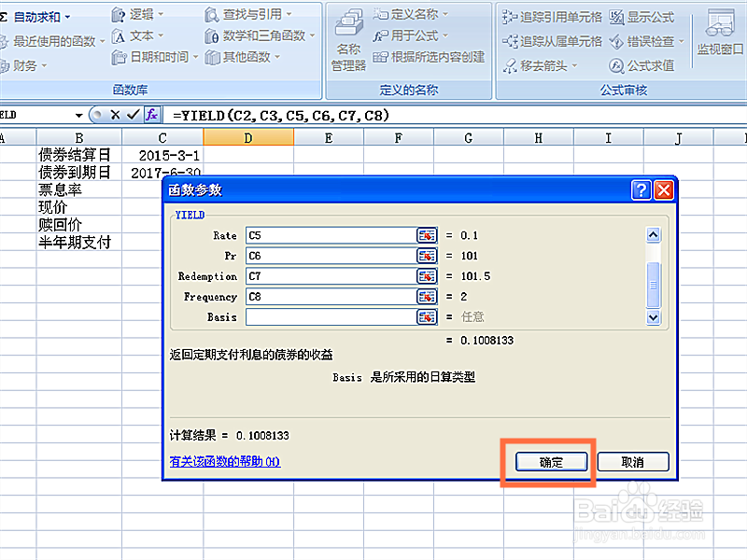
Task: Select cell containing 票息率
Action: coord(79,190)
